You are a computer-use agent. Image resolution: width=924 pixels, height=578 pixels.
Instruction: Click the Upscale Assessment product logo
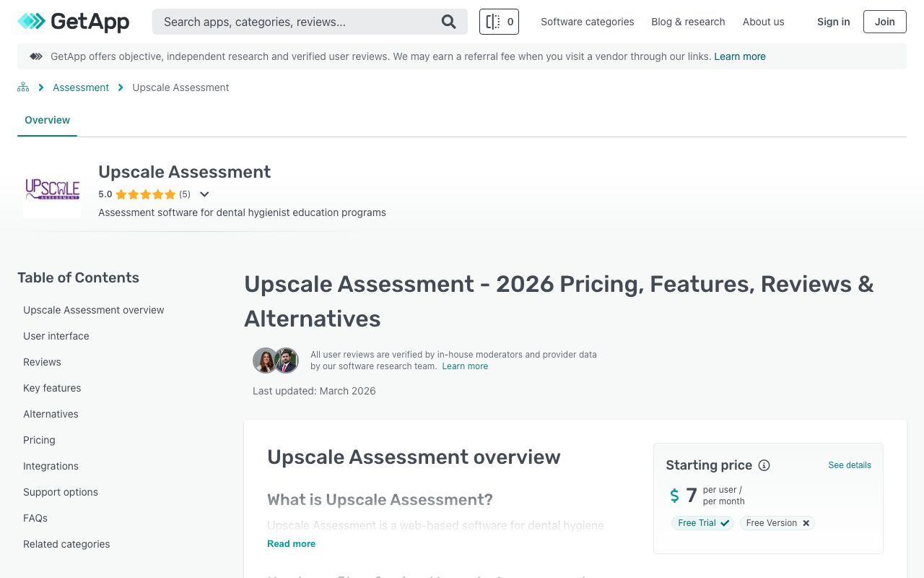[52, 189]
